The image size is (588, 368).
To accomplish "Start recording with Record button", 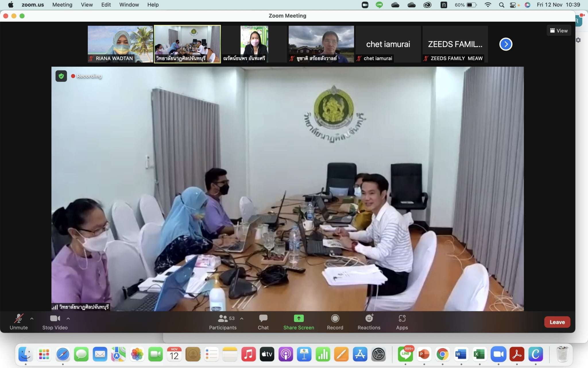I will coord(335,319).
